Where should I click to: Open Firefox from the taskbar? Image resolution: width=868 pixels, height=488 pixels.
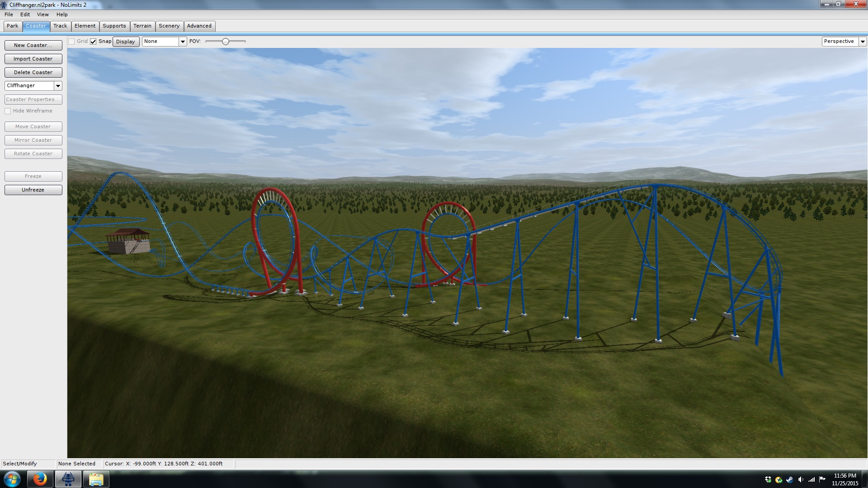click(x=40, y=479)
